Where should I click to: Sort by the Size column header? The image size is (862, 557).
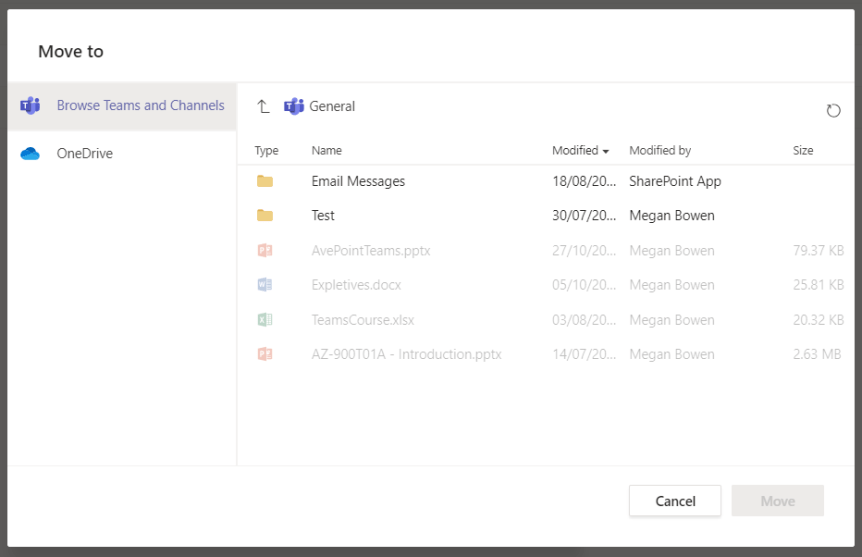(803, 150)
